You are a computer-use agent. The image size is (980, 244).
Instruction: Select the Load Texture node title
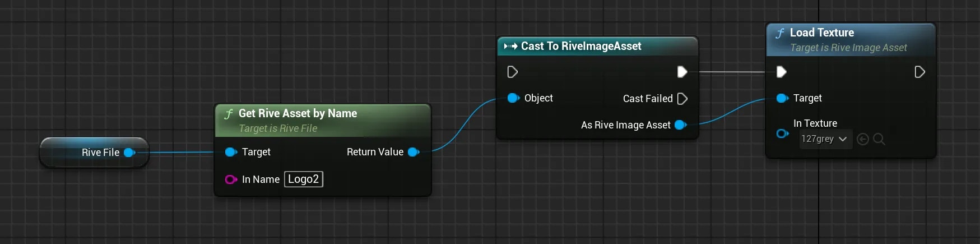(822, 33)
